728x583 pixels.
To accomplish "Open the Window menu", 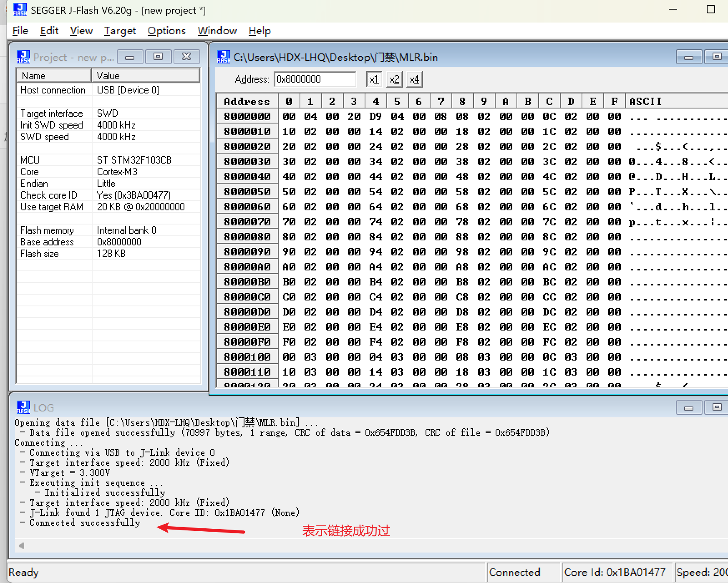I will 217,31.
